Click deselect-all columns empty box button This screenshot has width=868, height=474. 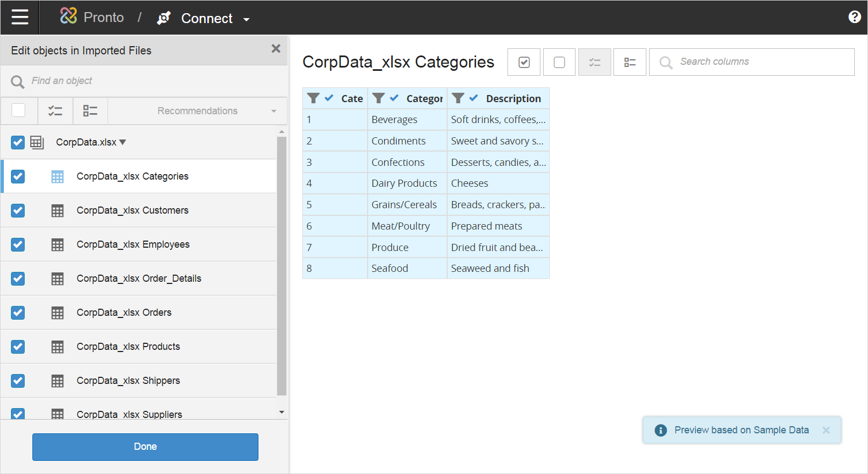[559, 62]
